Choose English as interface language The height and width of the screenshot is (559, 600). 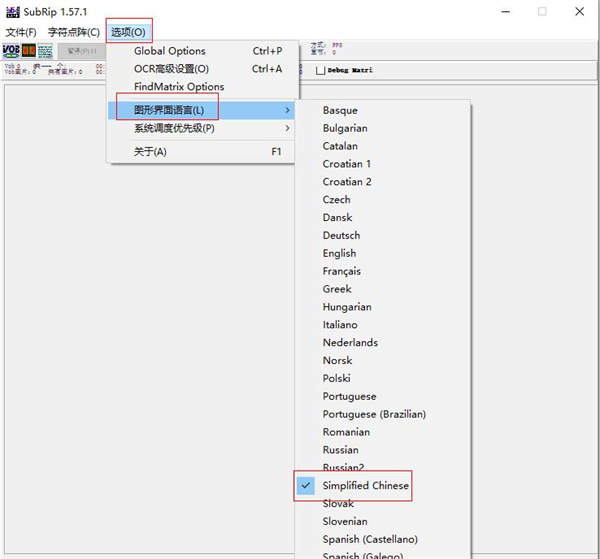339,253
